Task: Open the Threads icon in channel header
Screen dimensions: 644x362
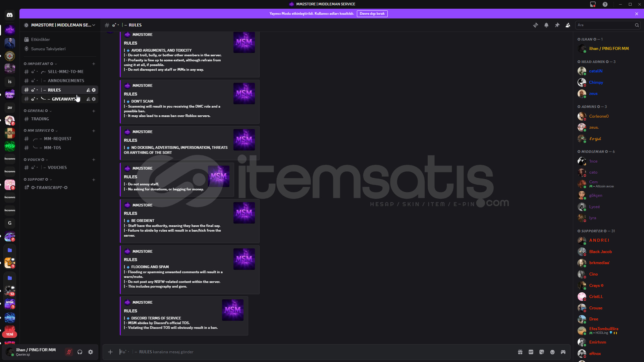Action: (536, 25)
